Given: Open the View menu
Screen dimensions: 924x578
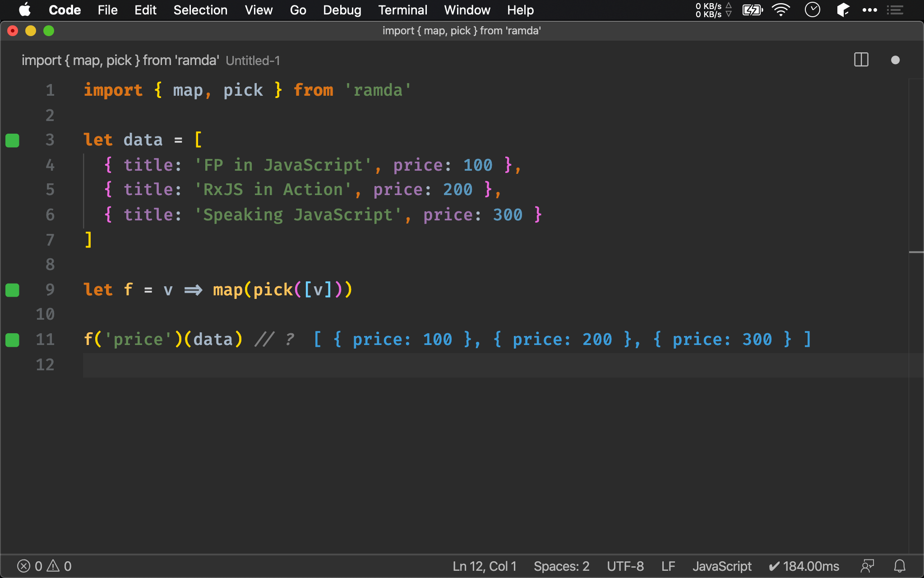Looking at the screenshot, I should 259,10.
